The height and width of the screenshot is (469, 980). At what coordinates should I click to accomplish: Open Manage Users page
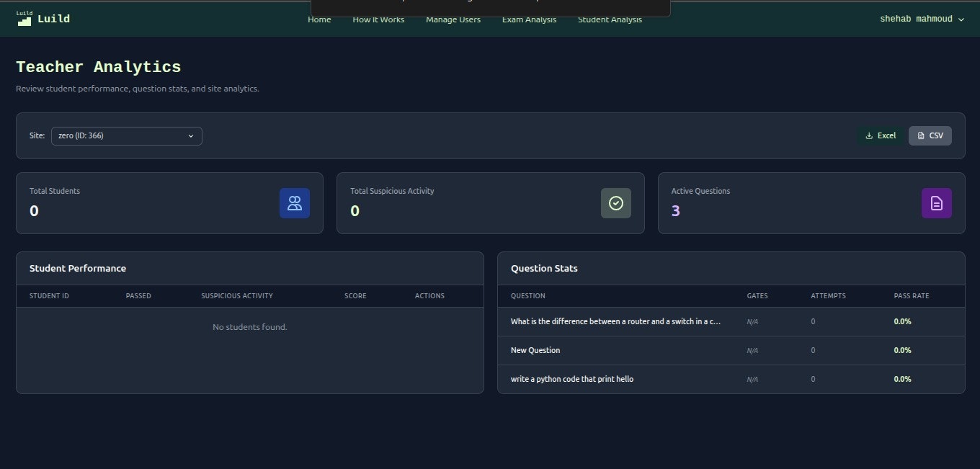[453, 19]
